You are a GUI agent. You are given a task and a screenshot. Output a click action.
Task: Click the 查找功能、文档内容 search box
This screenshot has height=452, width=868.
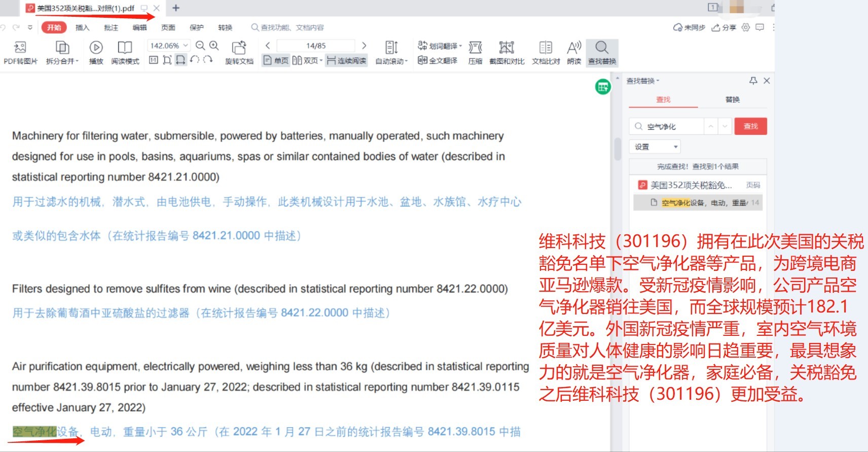(x=287, y=27)
